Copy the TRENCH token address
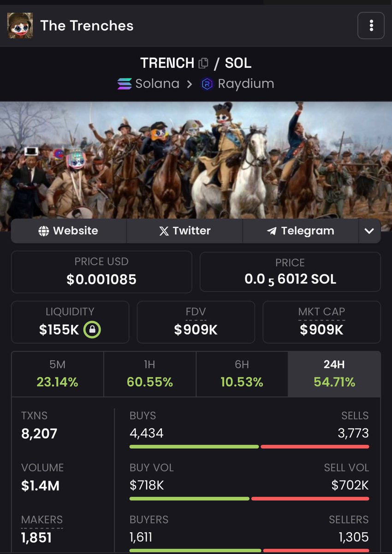 tap(203, 63)
